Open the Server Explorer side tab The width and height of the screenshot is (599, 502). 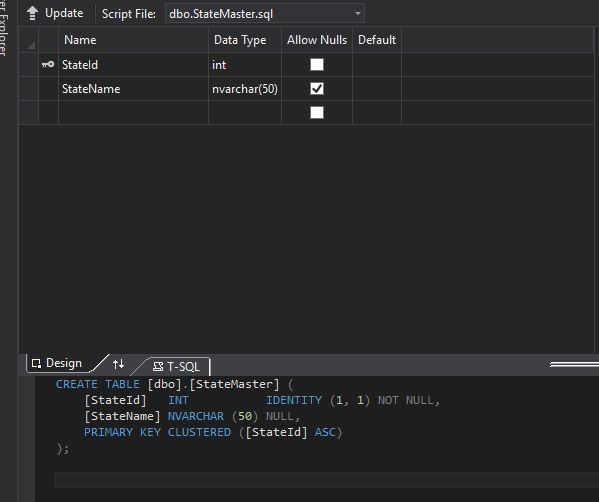point(4,28)
